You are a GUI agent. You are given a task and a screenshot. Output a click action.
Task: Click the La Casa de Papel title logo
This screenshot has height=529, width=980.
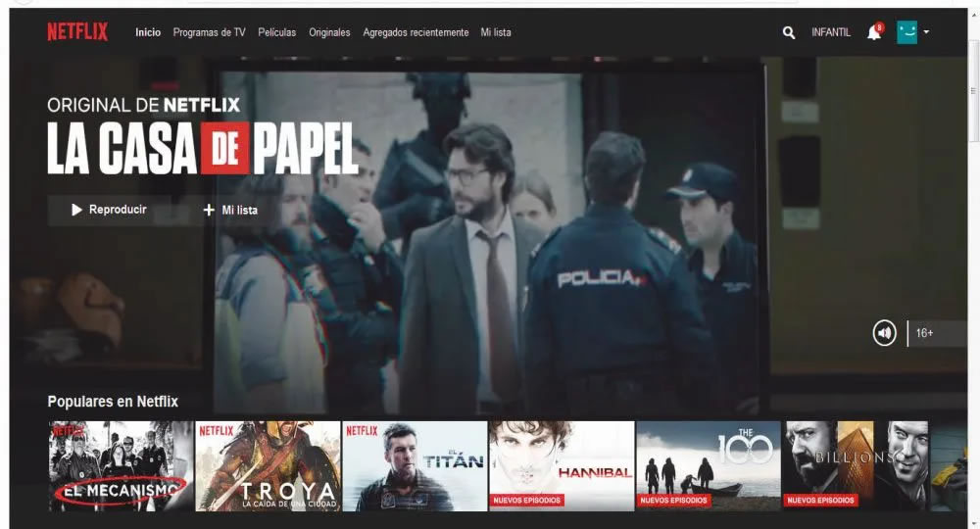(203, 148)
